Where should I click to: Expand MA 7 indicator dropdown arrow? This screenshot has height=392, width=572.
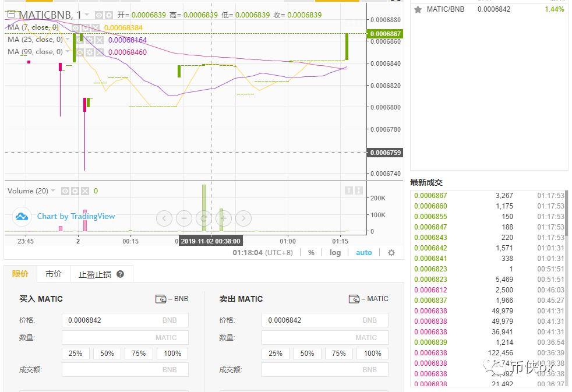click(64, 27)
